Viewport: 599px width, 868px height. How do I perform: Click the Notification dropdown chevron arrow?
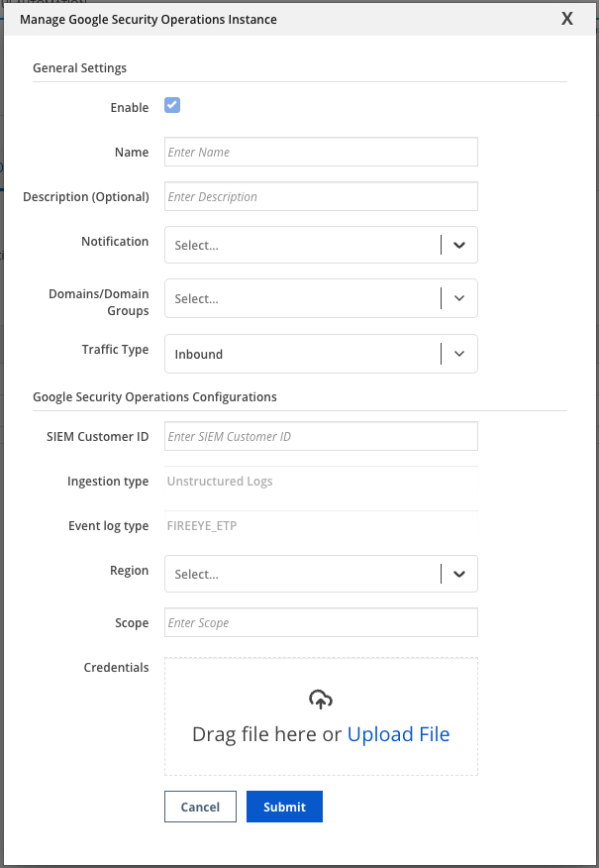coord(459,245)
